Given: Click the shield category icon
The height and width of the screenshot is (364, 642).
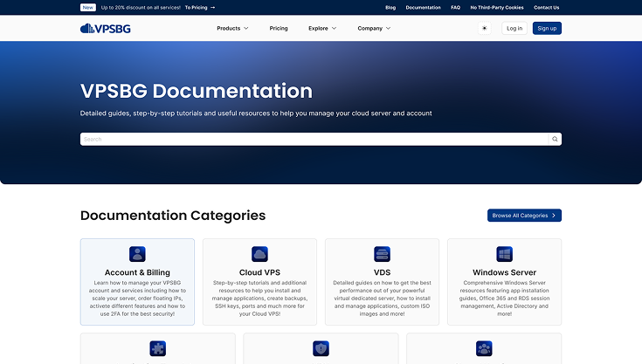Looking at the screenshot, I should click(321, 348).
